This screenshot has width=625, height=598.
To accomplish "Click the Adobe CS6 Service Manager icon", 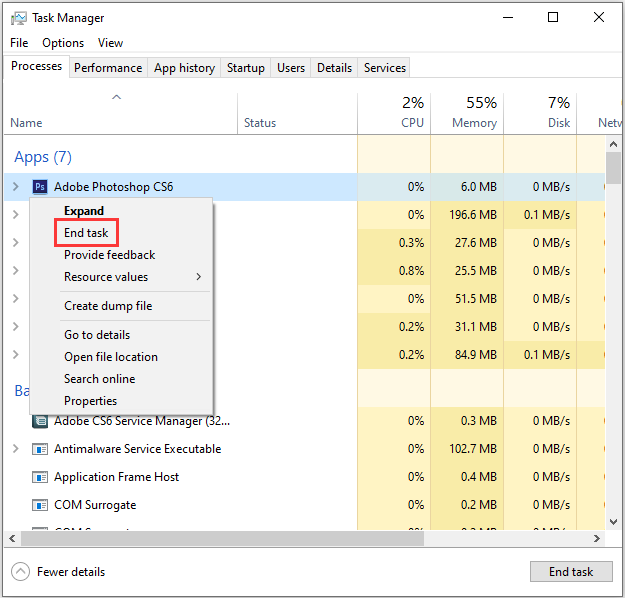I will [x=40, y=421].
